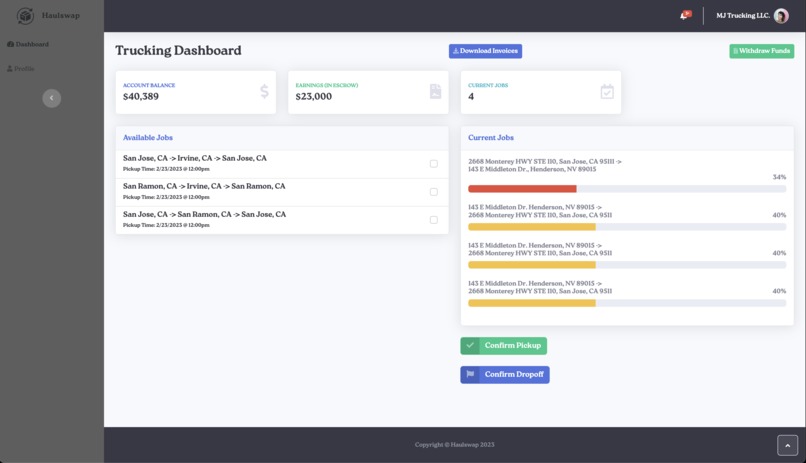
Task: Click the last yellow 40% progress bar
Action: pyautogui.click(x=532, y=303)
